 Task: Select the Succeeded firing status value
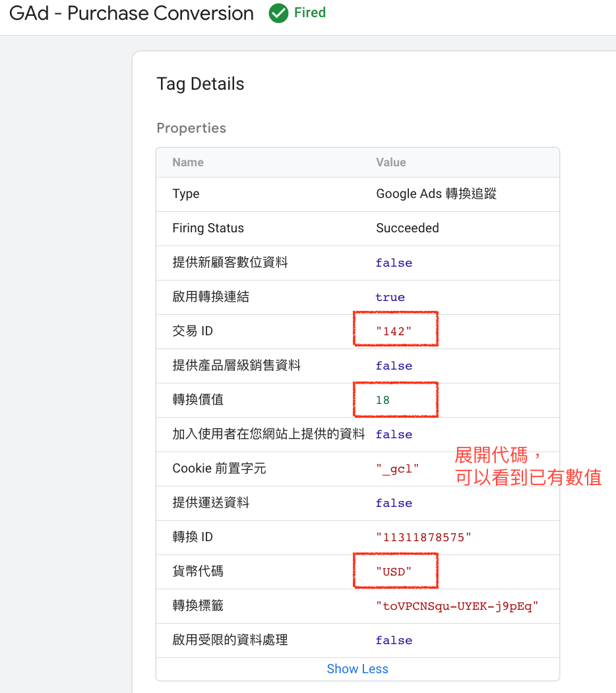coord(407,228)
